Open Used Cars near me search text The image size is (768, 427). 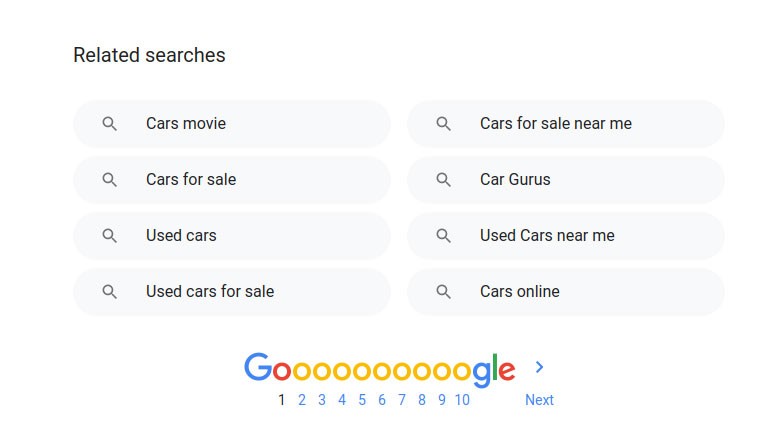[x=547, y=236]
